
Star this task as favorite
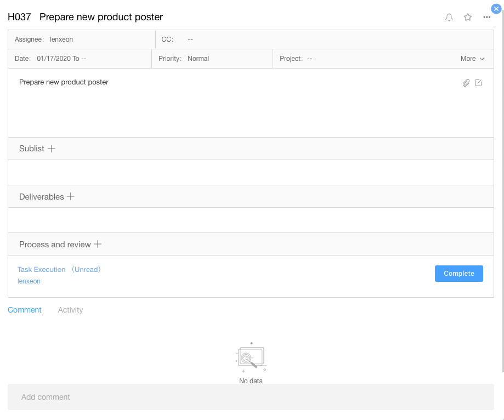coord(468,18)
